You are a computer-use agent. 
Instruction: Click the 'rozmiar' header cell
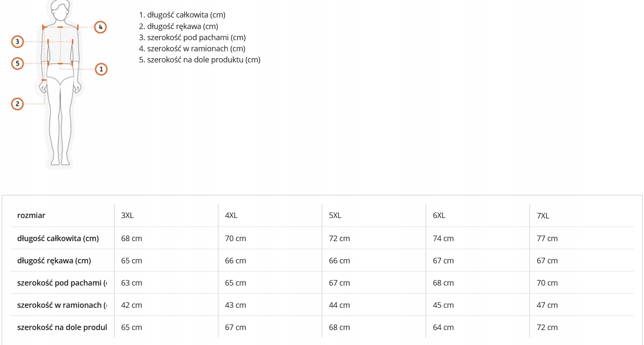coord(31,215)
